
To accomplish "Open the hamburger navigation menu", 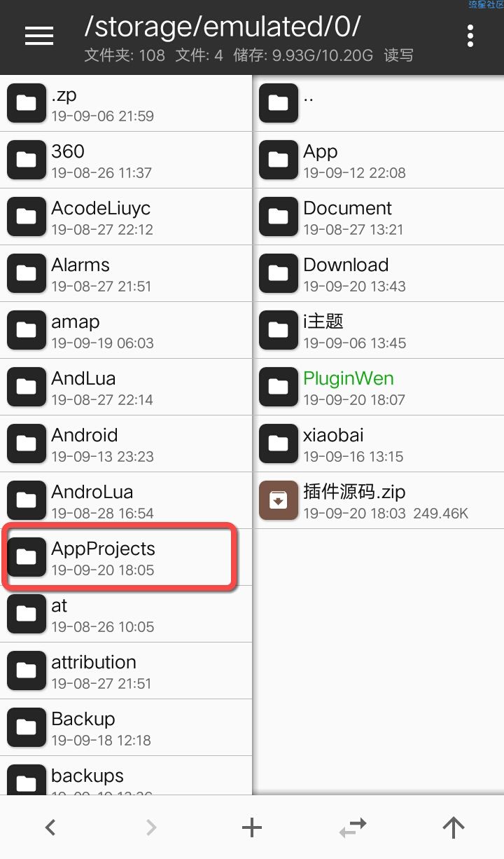I will [39, 36].
